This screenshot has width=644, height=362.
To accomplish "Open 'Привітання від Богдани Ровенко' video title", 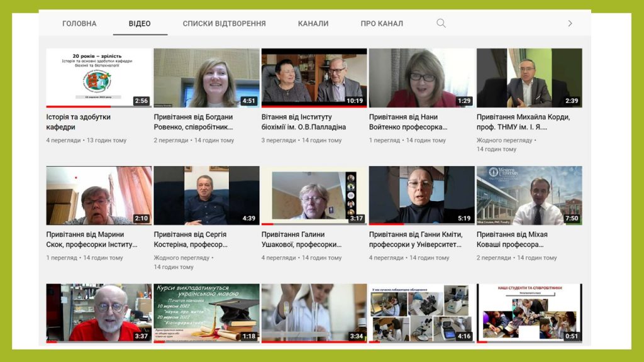I will point(193,122).
